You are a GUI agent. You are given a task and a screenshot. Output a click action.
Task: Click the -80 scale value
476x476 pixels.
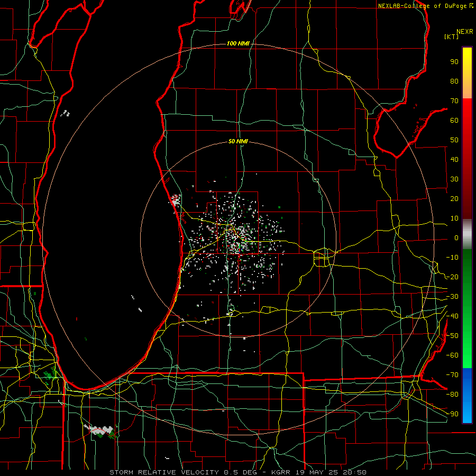pyautogui.click(x=452, y=395)
